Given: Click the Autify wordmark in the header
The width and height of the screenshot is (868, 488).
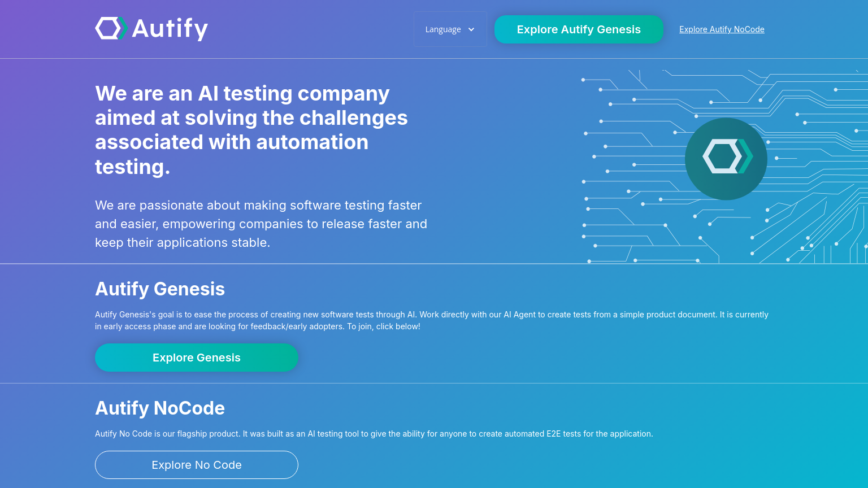Looking at the screenshot, I should [x=170, y=28].
